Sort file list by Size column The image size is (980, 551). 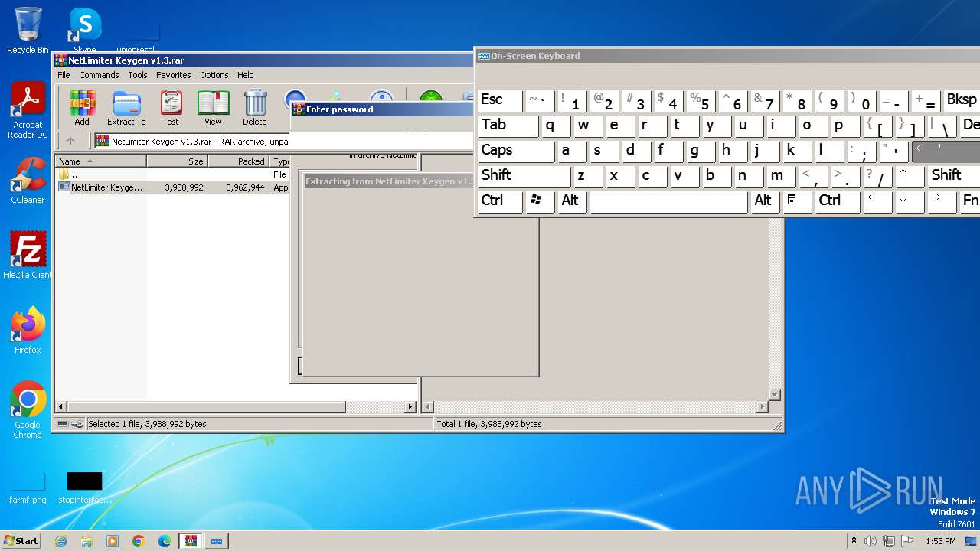(x=177, y=161)
